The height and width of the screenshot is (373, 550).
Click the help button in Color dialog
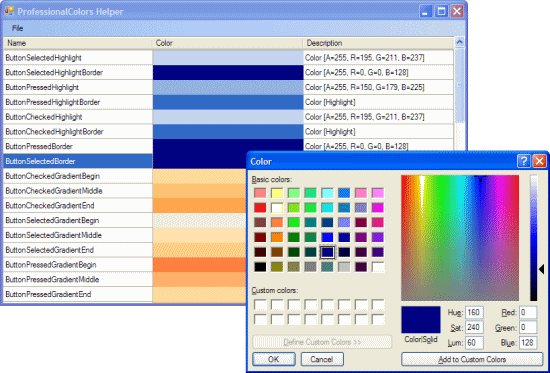point(523,161)
